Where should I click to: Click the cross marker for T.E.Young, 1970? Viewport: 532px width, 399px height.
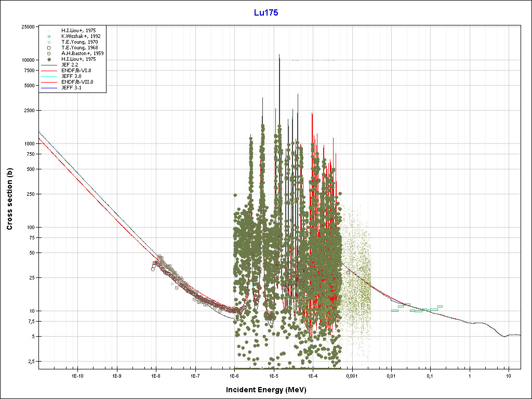pos(48,42)
